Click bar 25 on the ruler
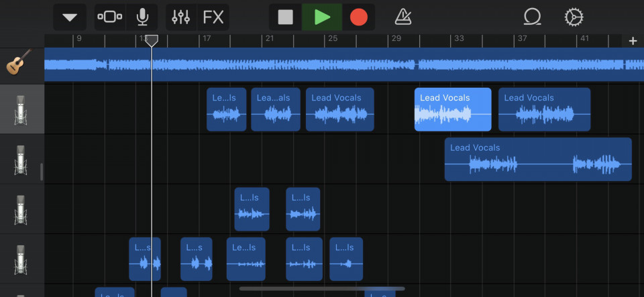Image resolution: width=644 pixels, height=297 pixels. [x=333, y=39]
